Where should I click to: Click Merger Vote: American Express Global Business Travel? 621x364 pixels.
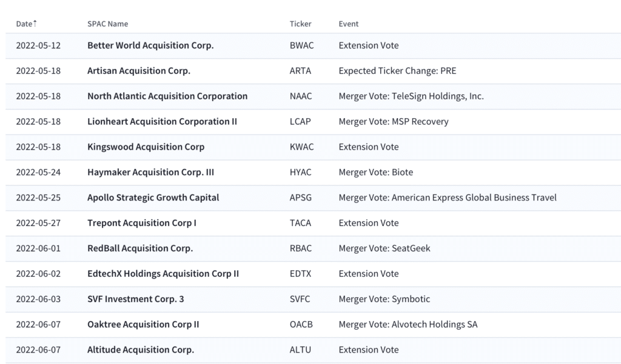point(448,197)
